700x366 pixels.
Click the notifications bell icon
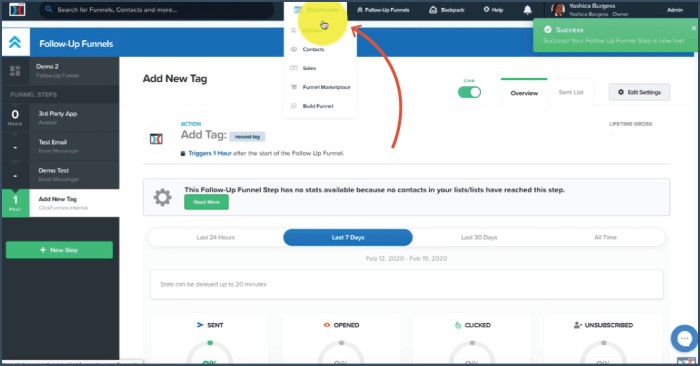527,10
